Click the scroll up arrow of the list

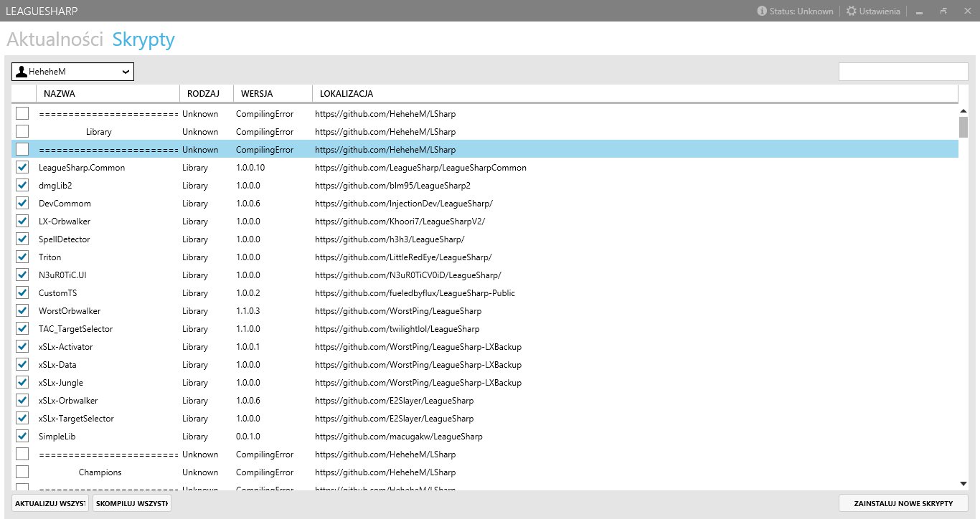tap(963, 111)
